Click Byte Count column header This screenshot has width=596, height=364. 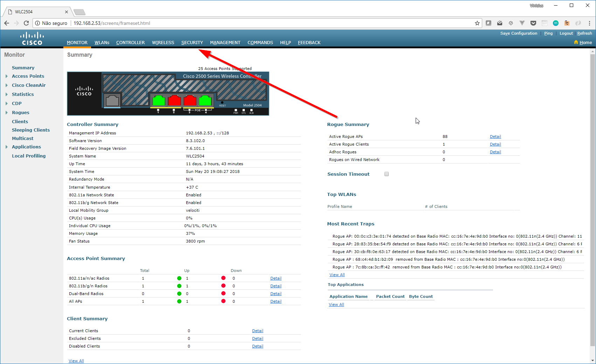coord(421,296)
